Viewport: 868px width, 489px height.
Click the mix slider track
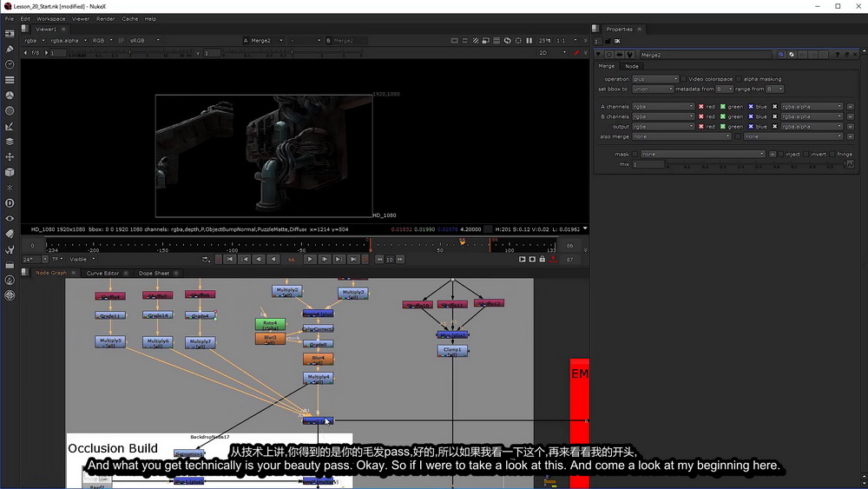(754, 164)
